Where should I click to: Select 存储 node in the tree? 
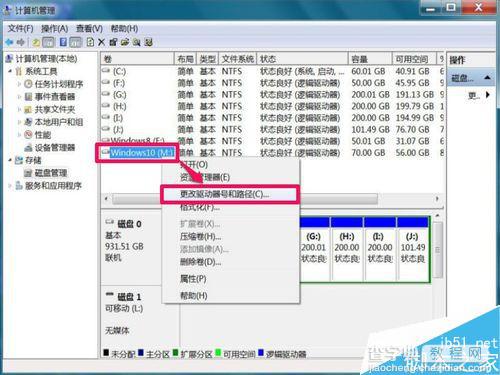coord(33,160)
